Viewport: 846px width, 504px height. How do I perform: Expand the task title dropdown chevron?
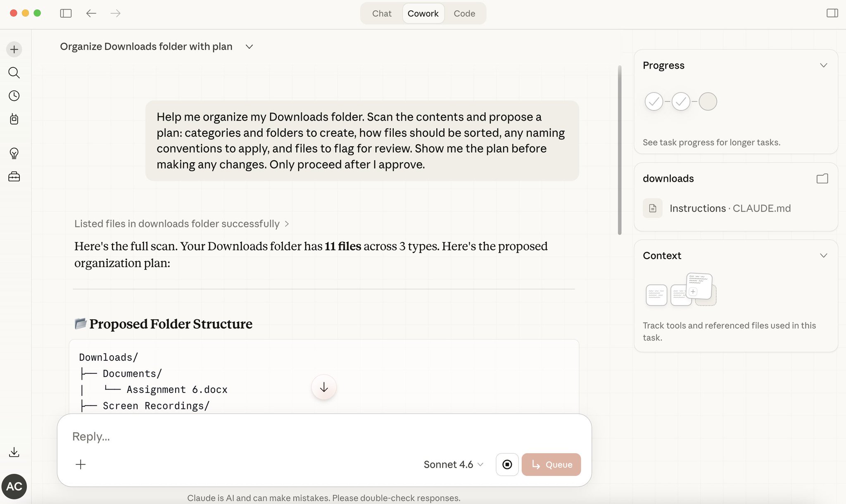point(249,47)
